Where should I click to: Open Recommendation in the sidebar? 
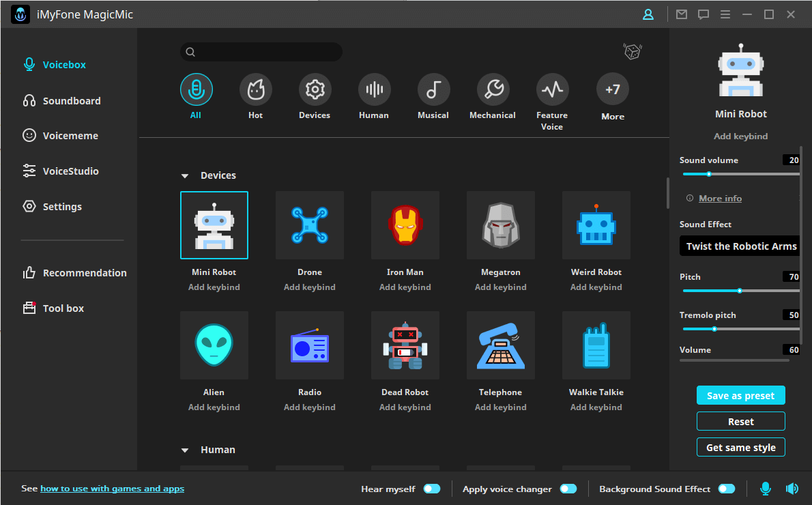[74, 272]
